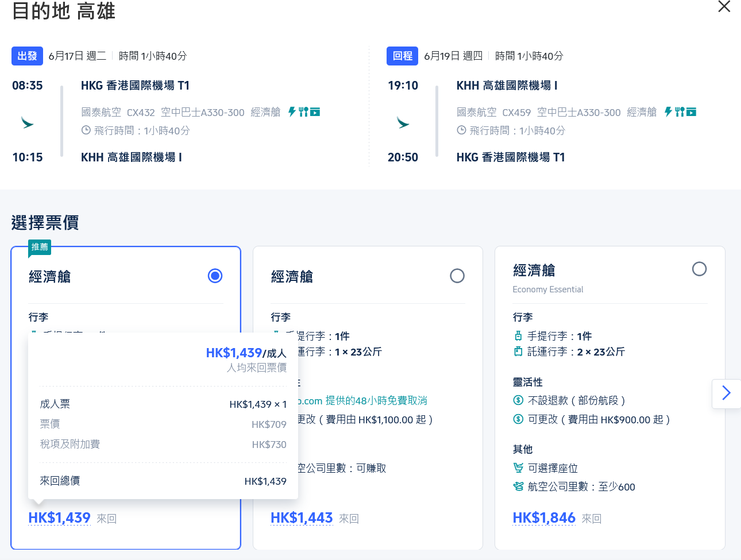
Task: Click the 託運行李 2 × 23公斤 baggage line
Action: click(x=576, y=352)
